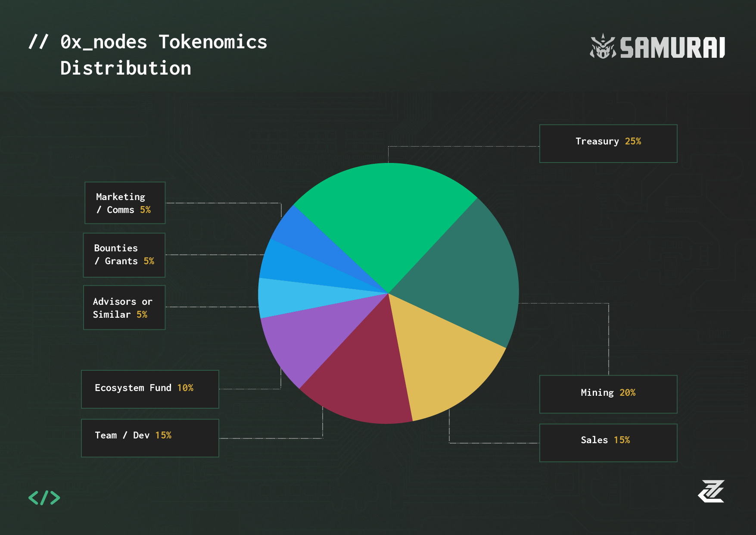Click the white Z emblem icon
This screenshot has width=756, height=535.
711,491
